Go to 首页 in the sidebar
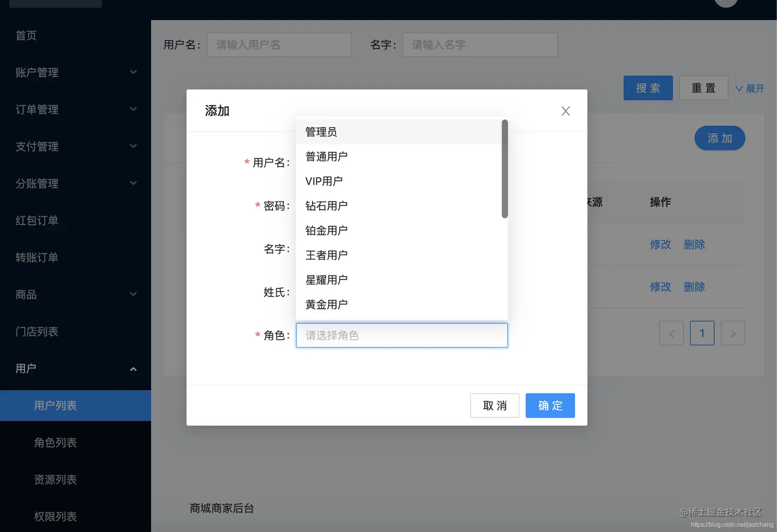The image size is (777, 532). pos(26,35)
